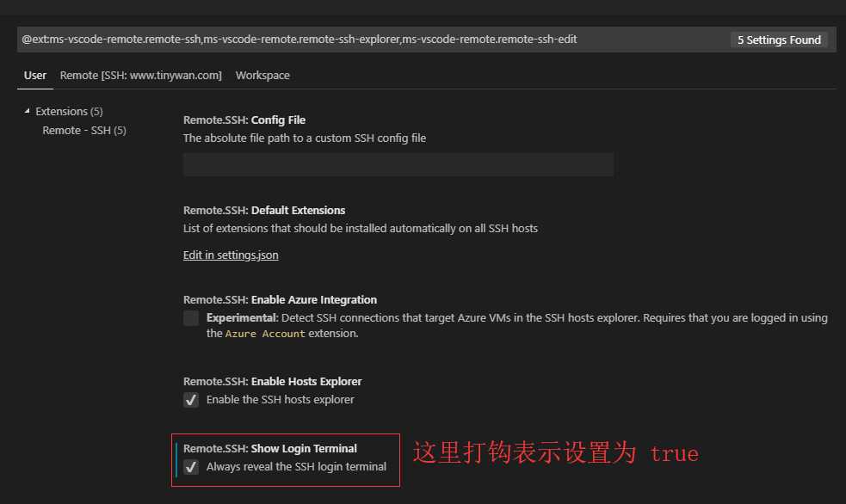Click the Azure Account extension code text
Screen dimensions: 846x504
pyautogui.click(x=265, y=334)
